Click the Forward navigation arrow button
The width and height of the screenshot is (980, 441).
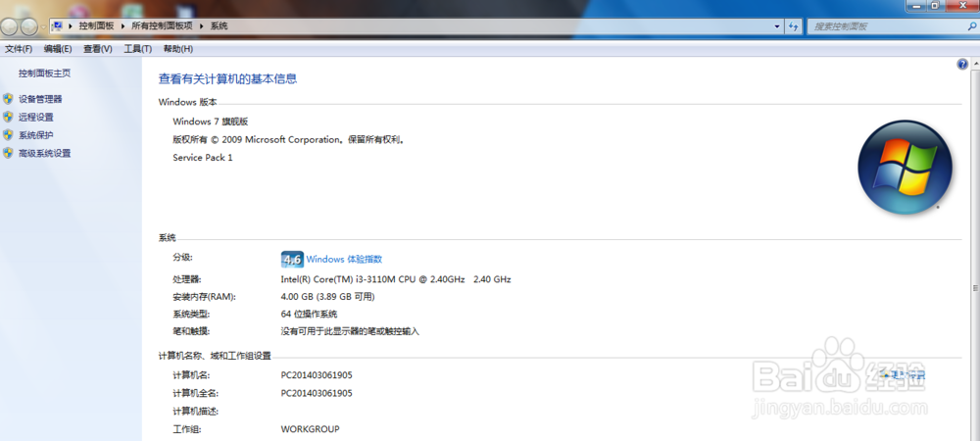(28, 26)
